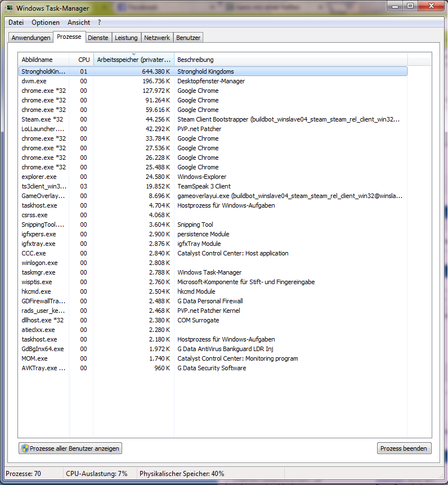The width and height of the screenshot is (448, 485).
Task: Click the Task-Manager title bar icon
Action: pyautogui.click(x=10, y=8)
